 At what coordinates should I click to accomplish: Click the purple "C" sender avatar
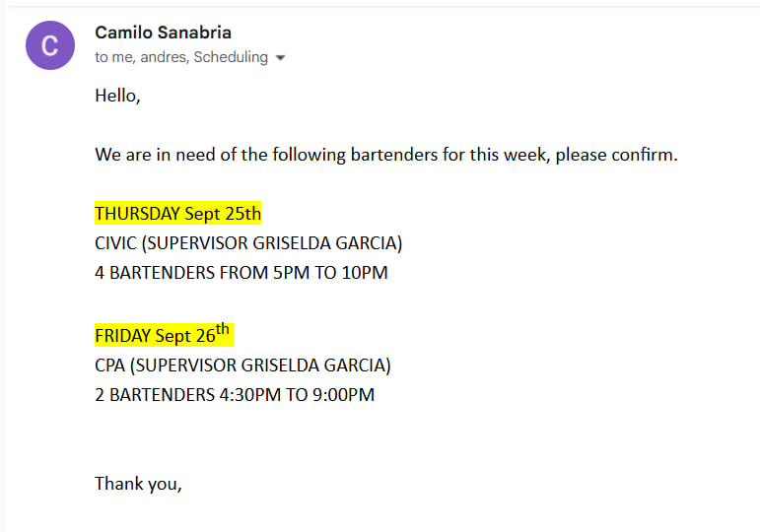(x=49, y=45)
